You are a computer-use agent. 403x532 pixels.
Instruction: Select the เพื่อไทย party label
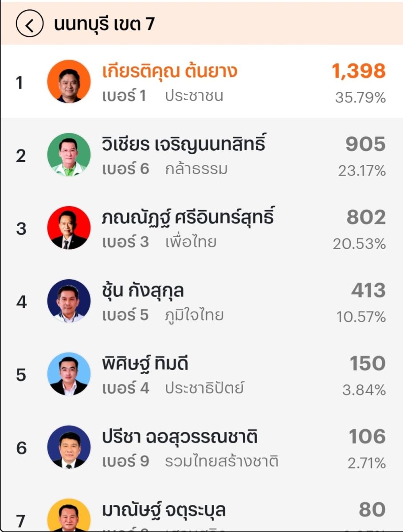pyautogui.click(x=191, y=242)
